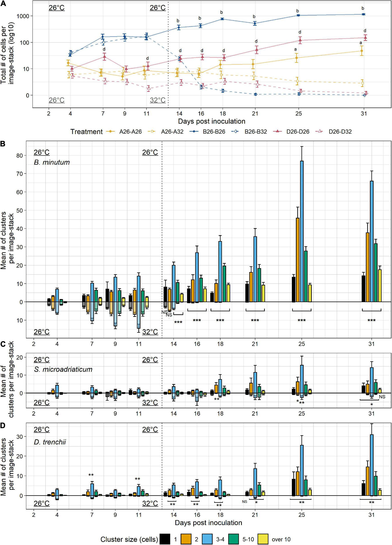Click the S. microadriaticum species label
392x545 pixels.
(x=63, y=369)
